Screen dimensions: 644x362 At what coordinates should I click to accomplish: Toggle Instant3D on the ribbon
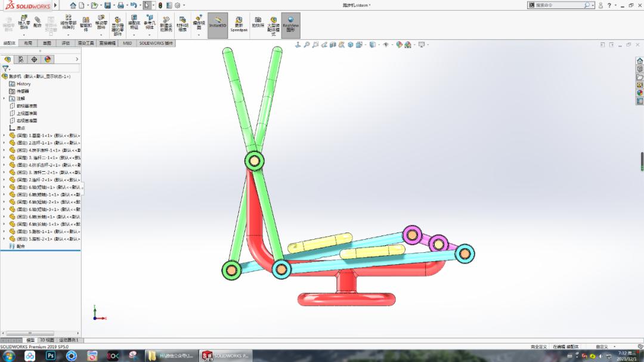coord(218,24)
